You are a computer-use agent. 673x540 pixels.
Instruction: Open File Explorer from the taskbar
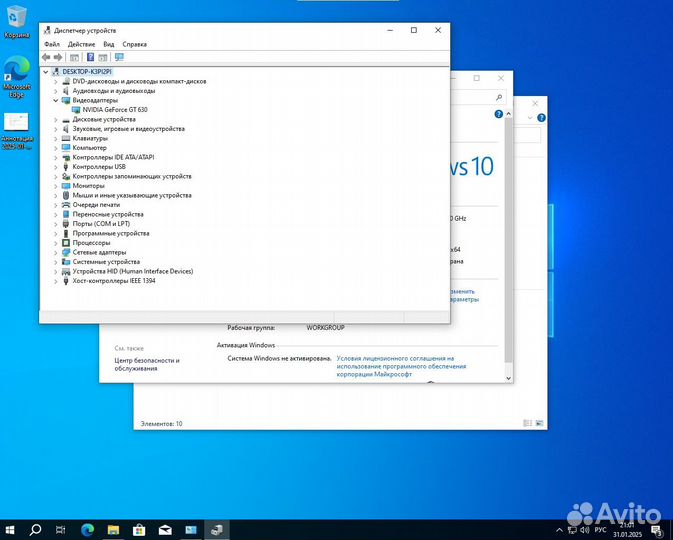pyautogui.click(x=113, y=529)
